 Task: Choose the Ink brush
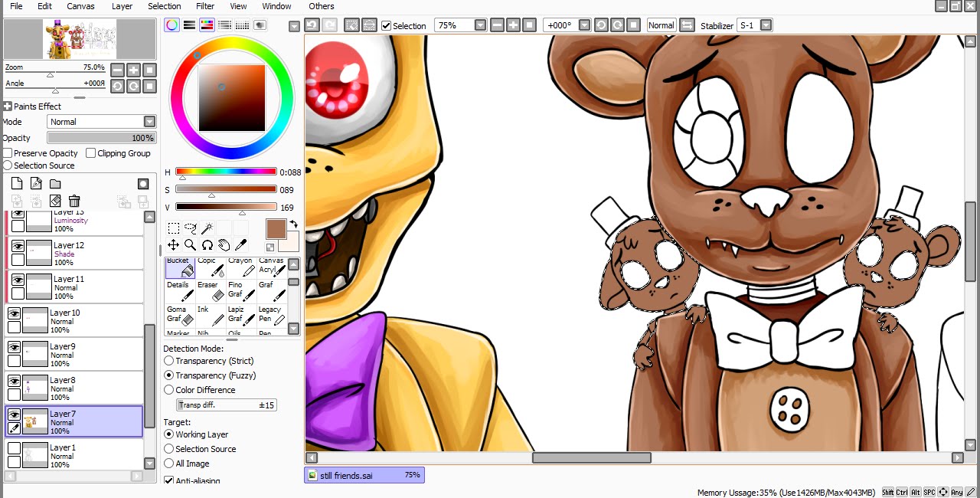(211, 316)
